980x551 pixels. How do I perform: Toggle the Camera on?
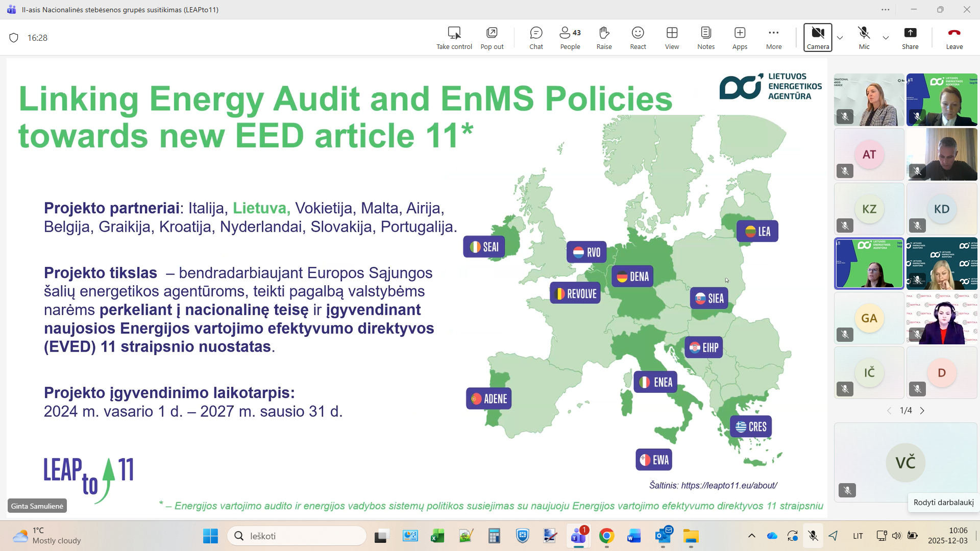(x=818, y=38)
